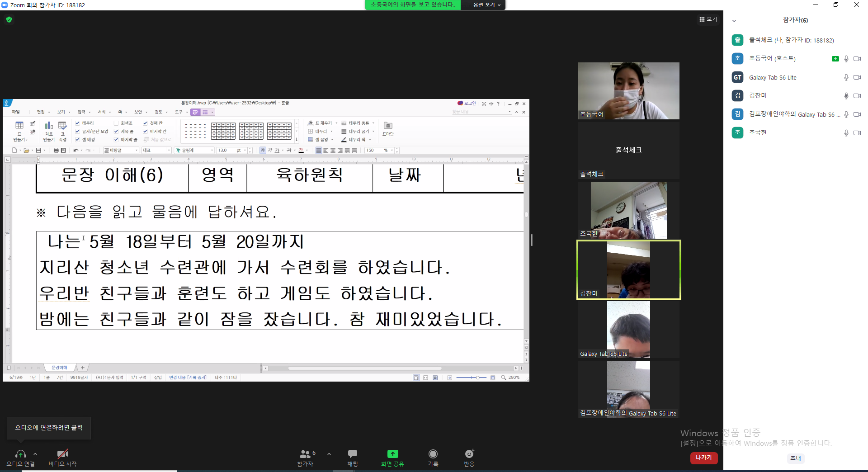Click the 초대 (invite) button
868x472 pixels.
pos(796,458)
